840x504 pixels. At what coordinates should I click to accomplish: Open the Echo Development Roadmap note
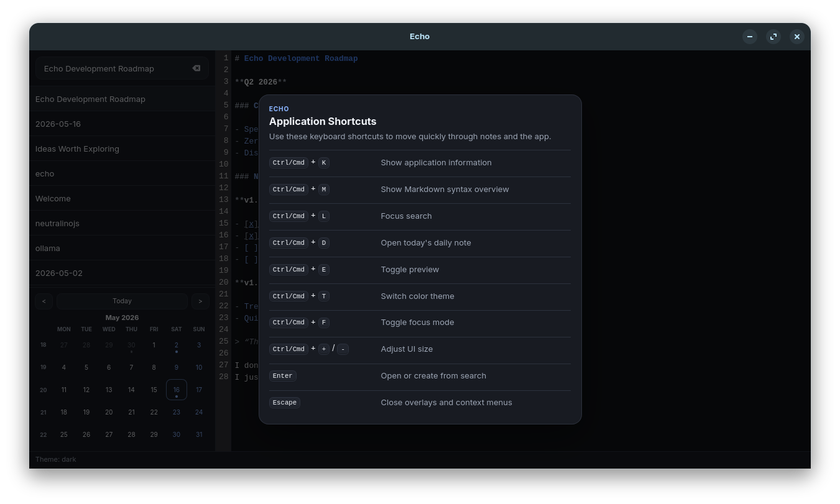coord(122,99)
